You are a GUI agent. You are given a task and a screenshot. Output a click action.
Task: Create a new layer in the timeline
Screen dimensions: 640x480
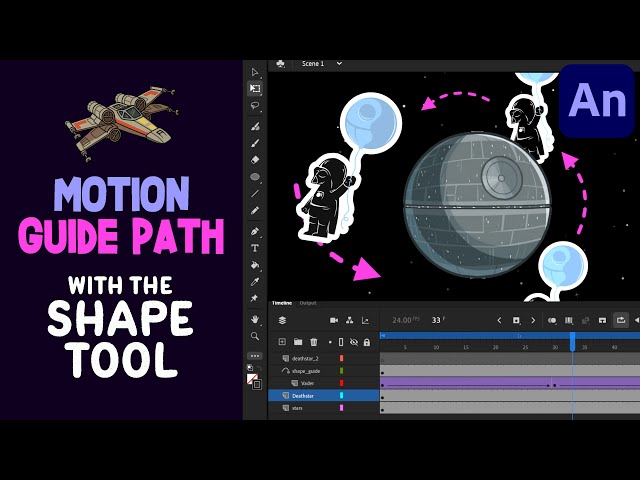[282, 342]
